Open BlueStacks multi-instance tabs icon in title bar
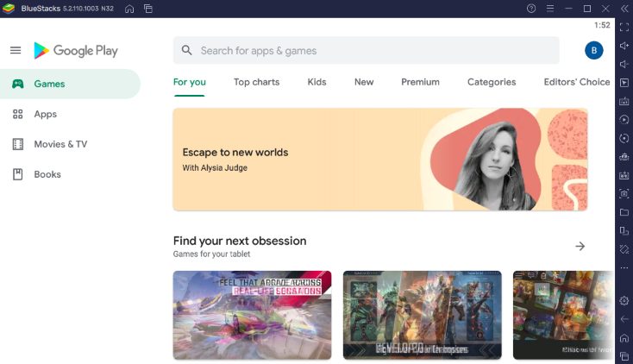The height and width of the screenshot is (364, 633). (148, 9)
